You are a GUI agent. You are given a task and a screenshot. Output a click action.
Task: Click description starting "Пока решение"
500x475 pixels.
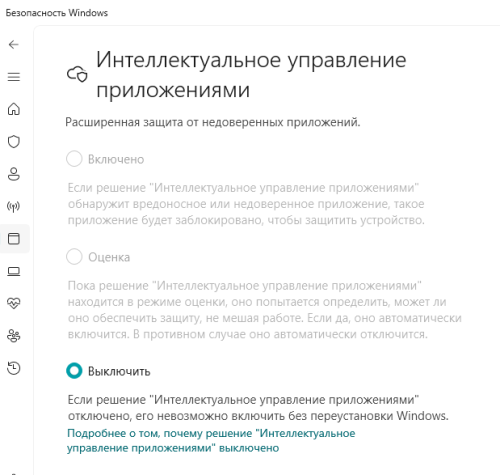point(264,310)
